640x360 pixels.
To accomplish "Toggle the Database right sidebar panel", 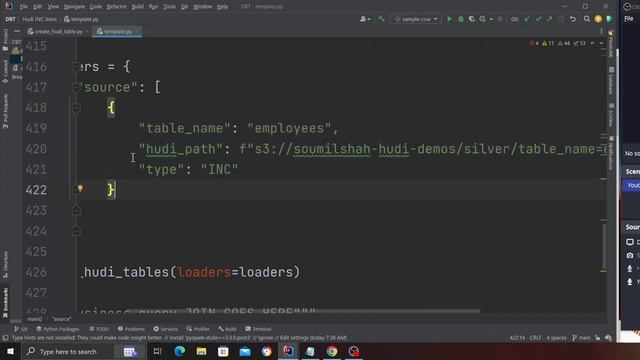I will coord(611,80).
